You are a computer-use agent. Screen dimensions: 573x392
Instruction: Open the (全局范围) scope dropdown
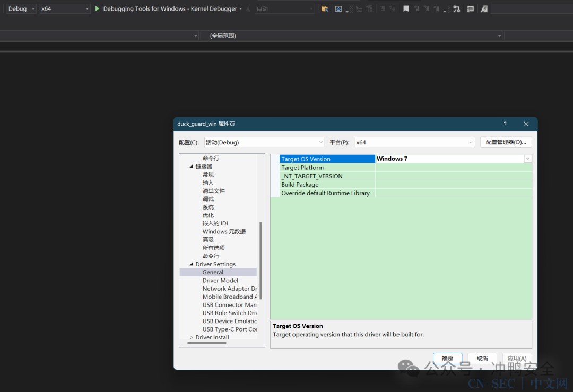pyautogui.click(x=352, y=36)
